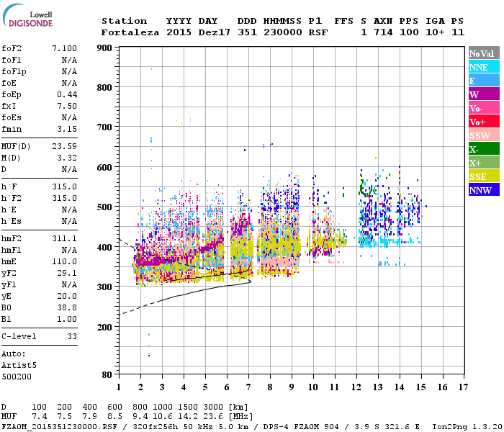Select the SSW salmon legend swatch

(484, 135)
